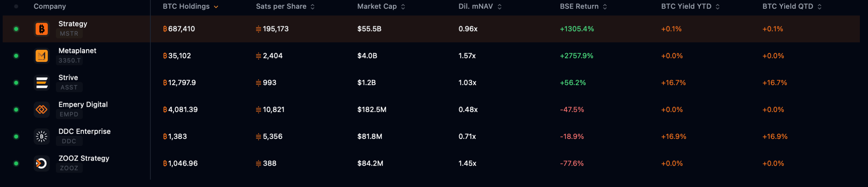
Task: Toggle the grey header dot beside Company
Action: (16, 6)
